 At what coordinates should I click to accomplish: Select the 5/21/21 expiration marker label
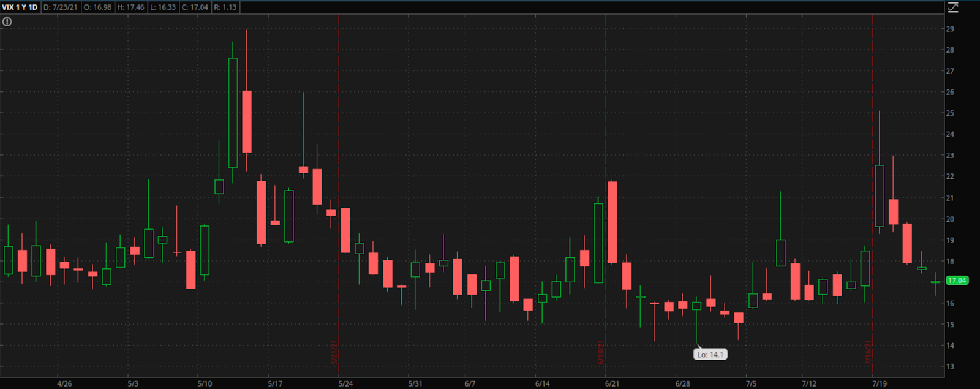[x=334, y=353]
